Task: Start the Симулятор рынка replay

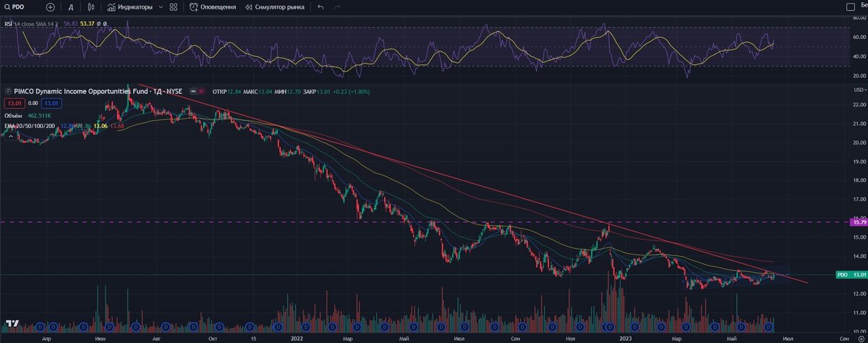Action: (x=274, y=7)
